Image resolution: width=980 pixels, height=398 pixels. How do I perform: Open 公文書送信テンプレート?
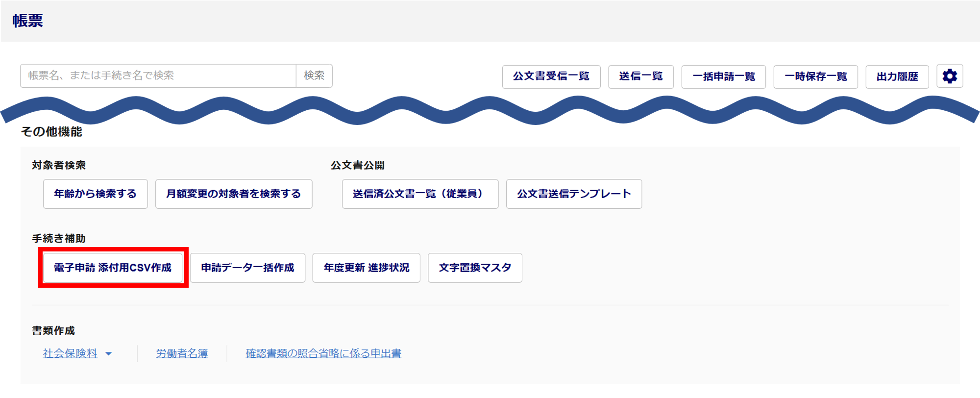pyautogui.click(x=574, y=194)
